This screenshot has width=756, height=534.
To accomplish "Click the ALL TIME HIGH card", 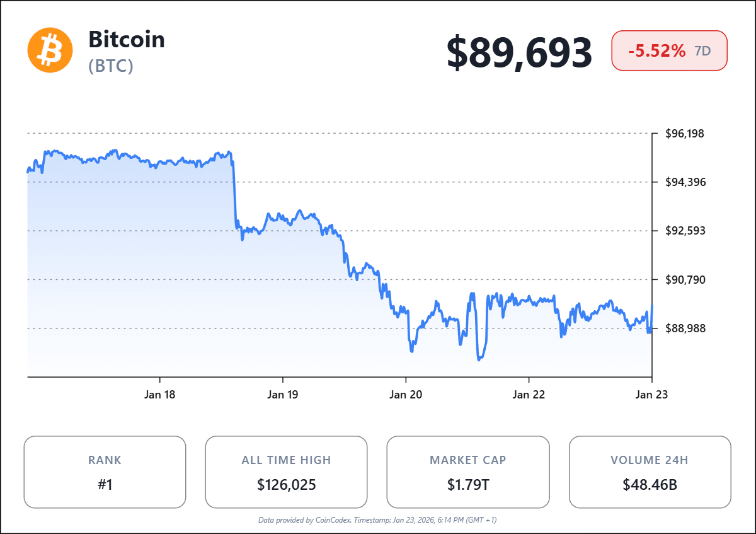I will coord(286,472).
